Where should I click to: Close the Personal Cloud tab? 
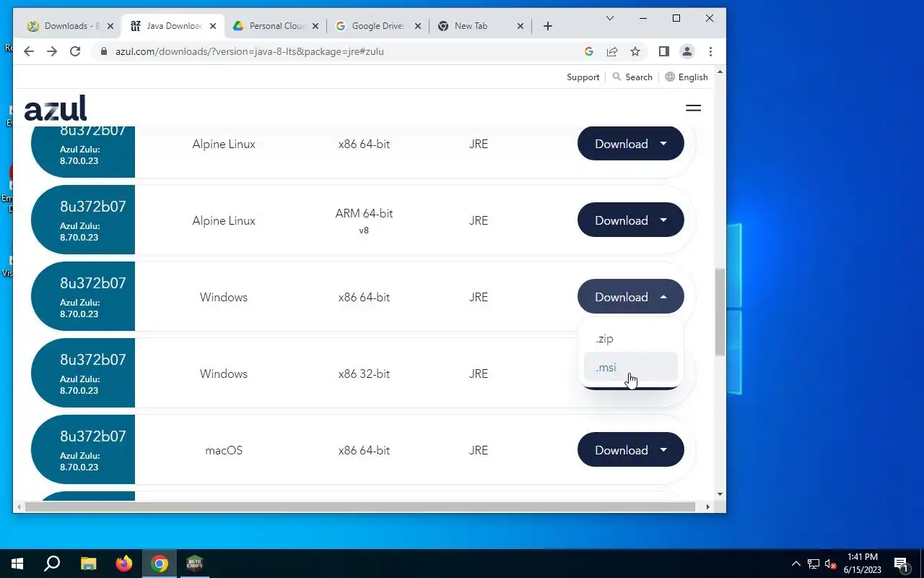tap(315, 26)
